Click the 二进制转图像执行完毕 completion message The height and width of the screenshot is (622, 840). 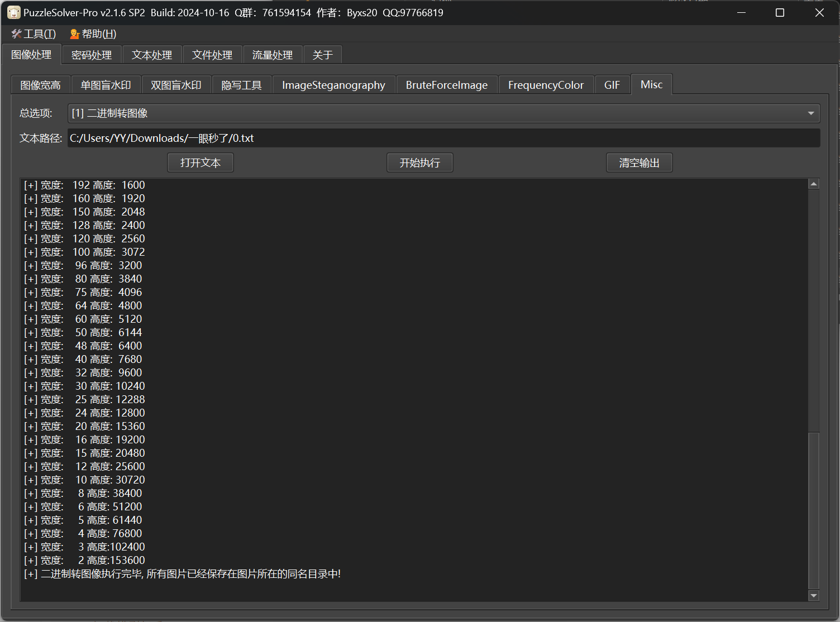coord(182,573)
